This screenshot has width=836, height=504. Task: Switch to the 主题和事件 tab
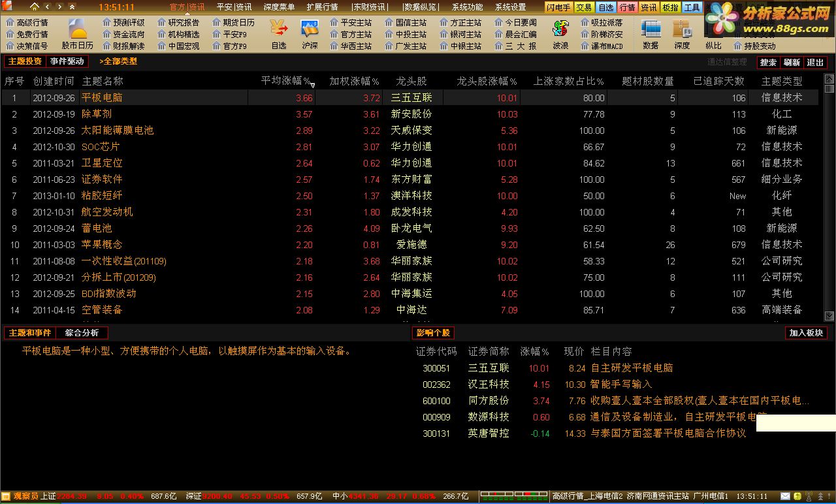coord(29,333)
